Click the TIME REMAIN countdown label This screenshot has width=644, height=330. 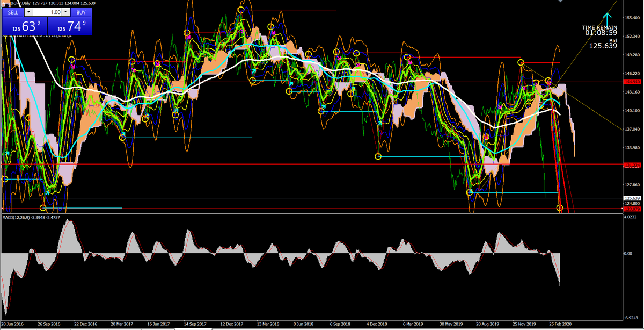(599, 27)
